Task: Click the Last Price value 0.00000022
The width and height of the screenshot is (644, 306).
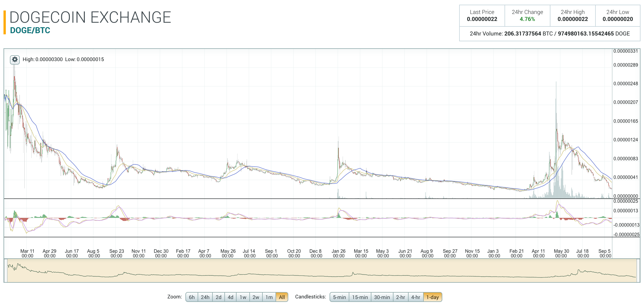Action: 482,19
